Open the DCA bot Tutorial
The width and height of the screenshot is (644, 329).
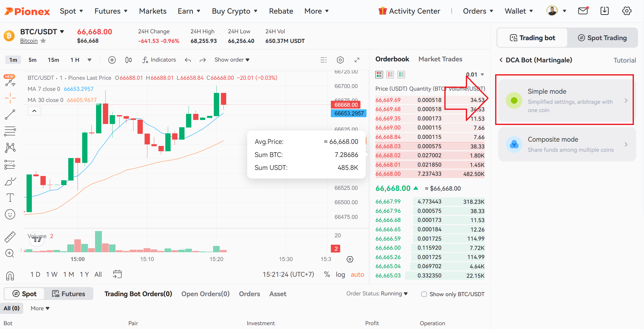tap(625, 60)
